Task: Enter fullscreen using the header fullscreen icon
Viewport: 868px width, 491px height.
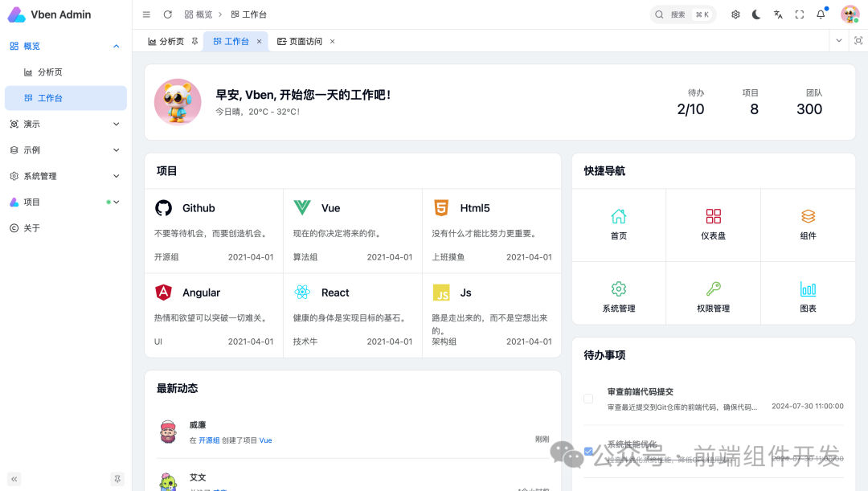Action: point(798,14)
